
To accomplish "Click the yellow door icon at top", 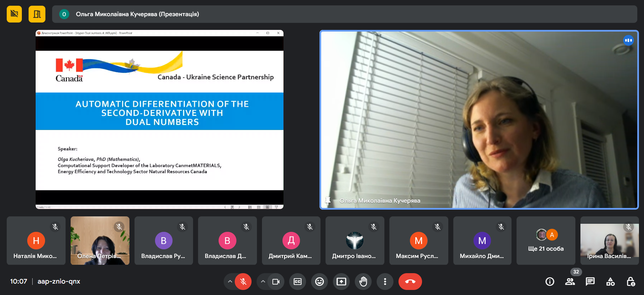I will click(37, 14).
